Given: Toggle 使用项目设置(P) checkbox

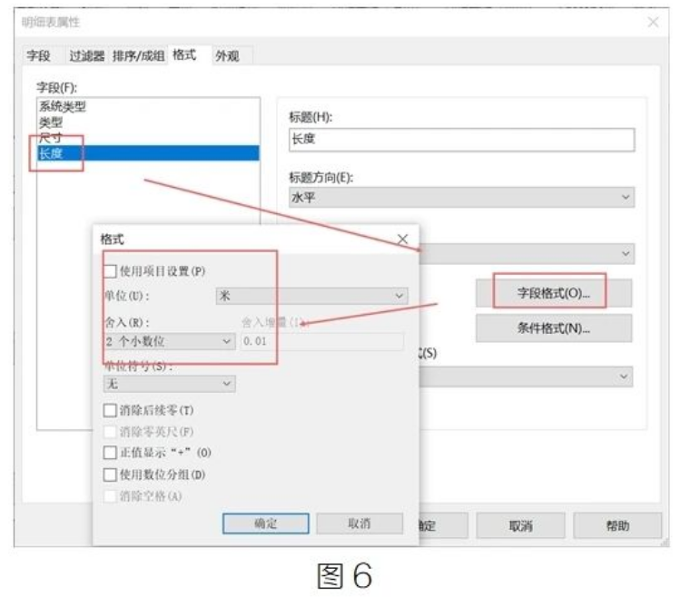Looking at the screenshot, I should tap(110, 271).
